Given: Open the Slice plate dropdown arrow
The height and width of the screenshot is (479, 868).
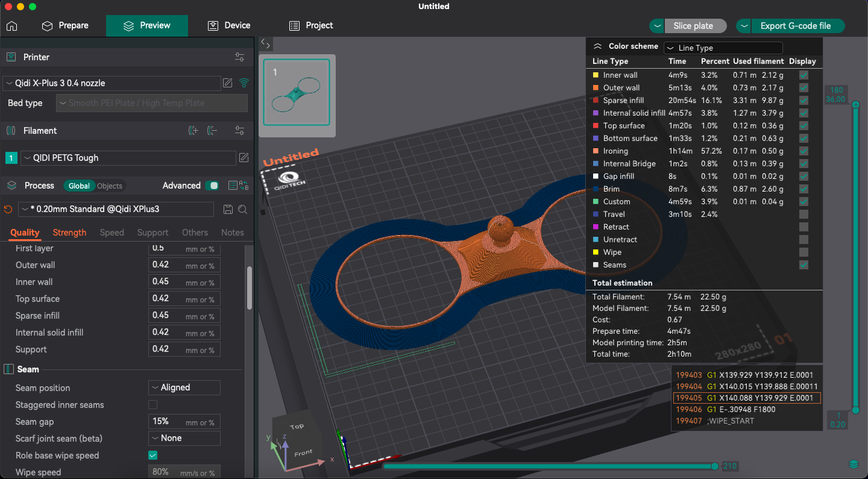Looking at the screenshot, I should click(656, 26).
